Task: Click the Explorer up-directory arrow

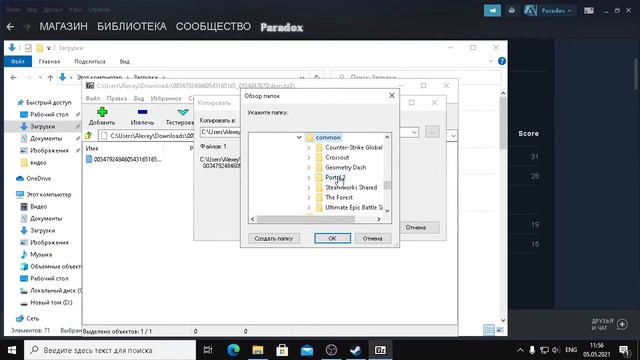Action: pyautogui.click(x=50, y=77)
